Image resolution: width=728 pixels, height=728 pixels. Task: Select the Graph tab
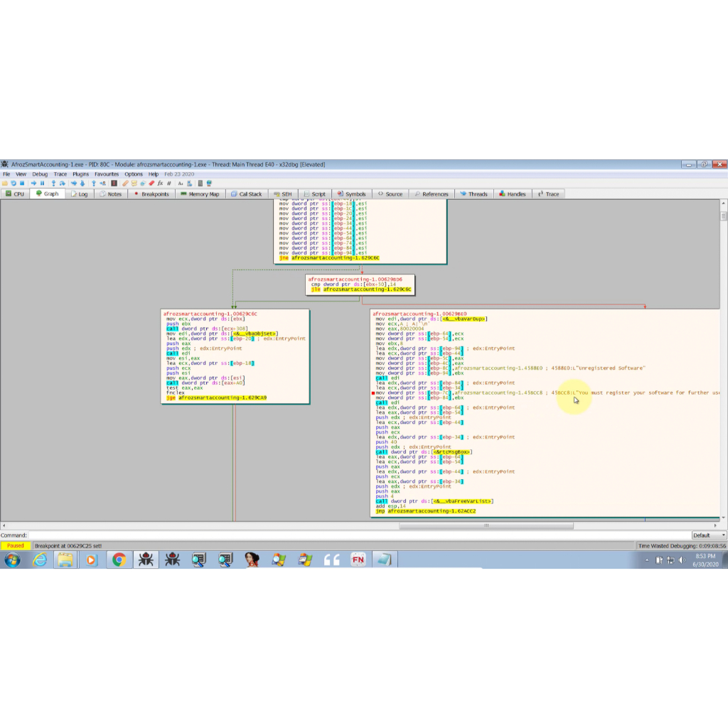coord(48,193)
